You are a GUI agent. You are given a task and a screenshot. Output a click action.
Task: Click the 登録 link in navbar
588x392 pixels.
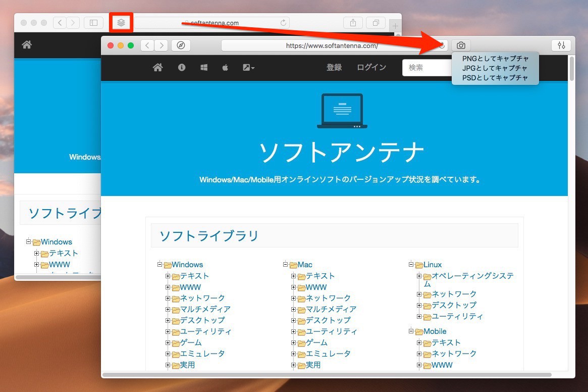(x=334, y=67)
